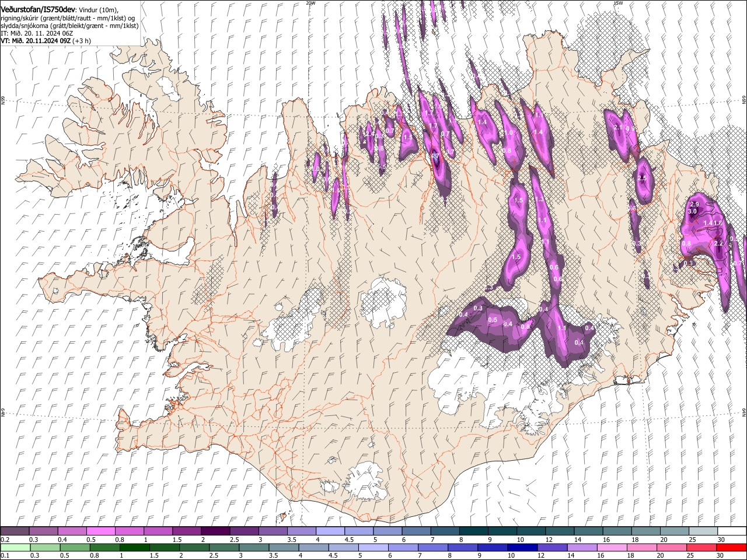Click the 2.9 precipitation value on the map
Image resolution: width=747 pixels, height=560 pixels.
point(694,204)
